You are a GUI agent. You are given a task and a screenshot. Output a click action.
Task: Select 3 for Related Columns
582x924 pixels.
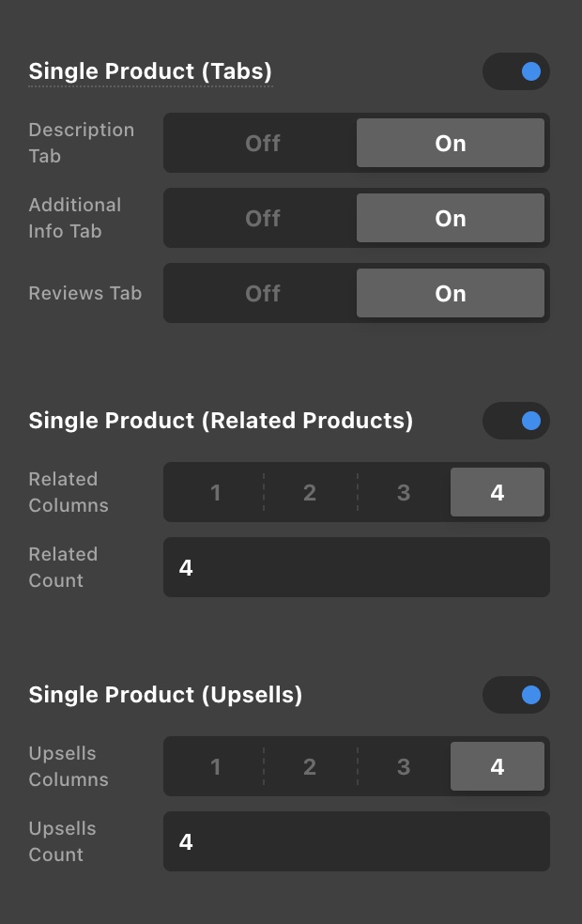click(x=404, y=493)
